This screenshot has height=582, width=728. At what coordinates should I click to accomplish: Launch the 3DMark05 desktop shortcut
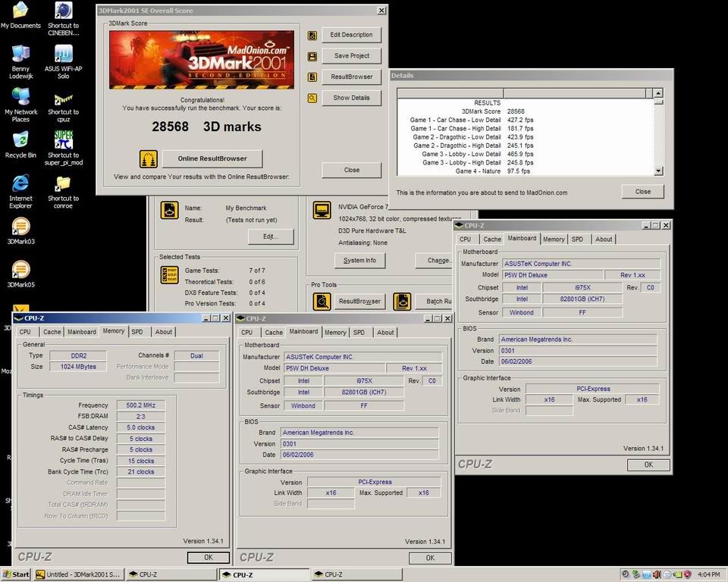(x=20, y=274)
